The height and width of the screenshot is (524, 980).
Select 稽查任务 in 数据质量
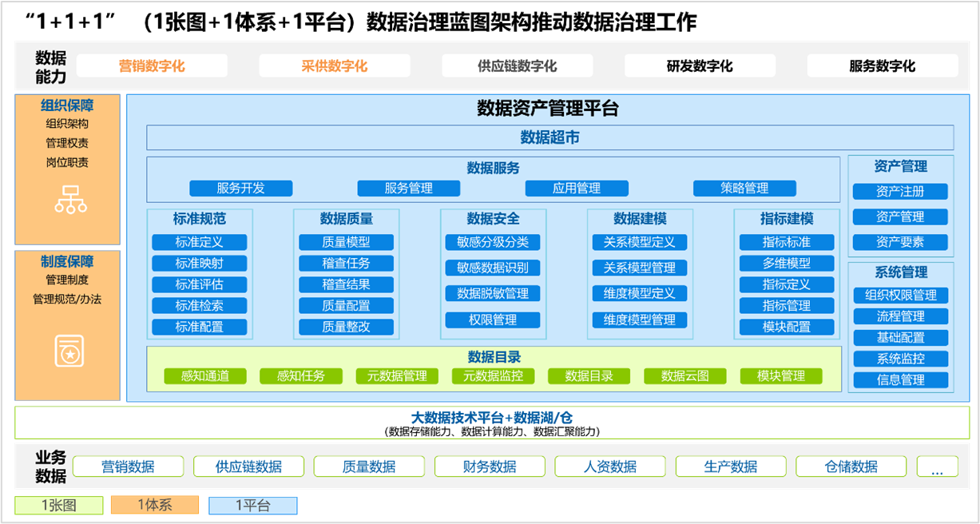[x=346, y=264]
